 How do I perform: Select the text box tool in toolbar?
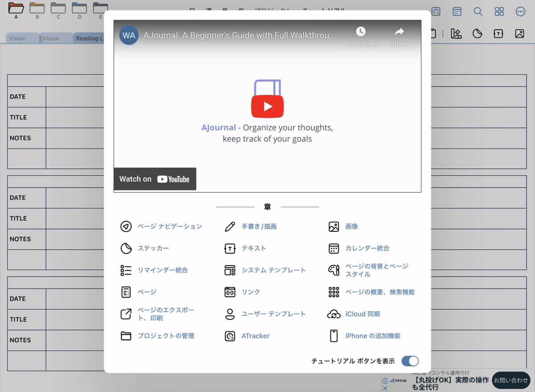click(x=498, y=33)
